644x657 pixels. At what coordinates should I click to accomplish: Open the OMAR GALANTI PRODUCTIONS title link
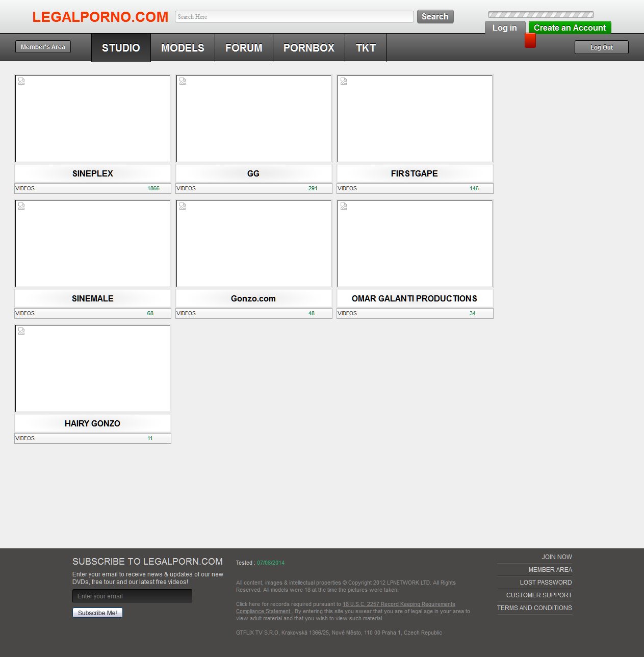click(415, 298)
